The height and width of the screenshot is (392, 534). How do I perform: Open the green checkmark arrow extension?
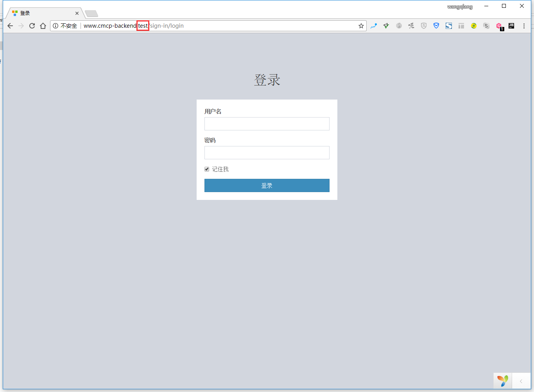(386, 26)
